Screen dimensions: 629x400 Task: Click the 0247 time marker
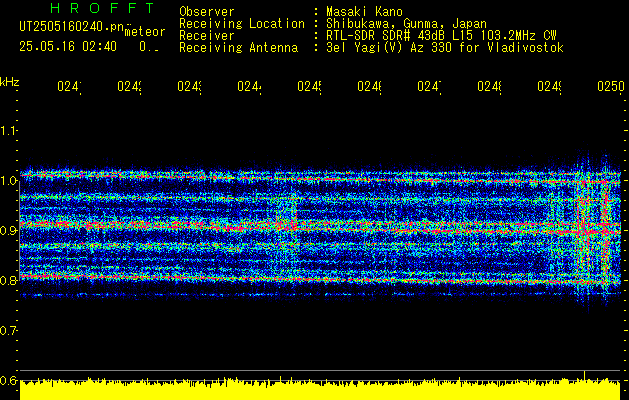pyautogui.click(x=429, y=86)
